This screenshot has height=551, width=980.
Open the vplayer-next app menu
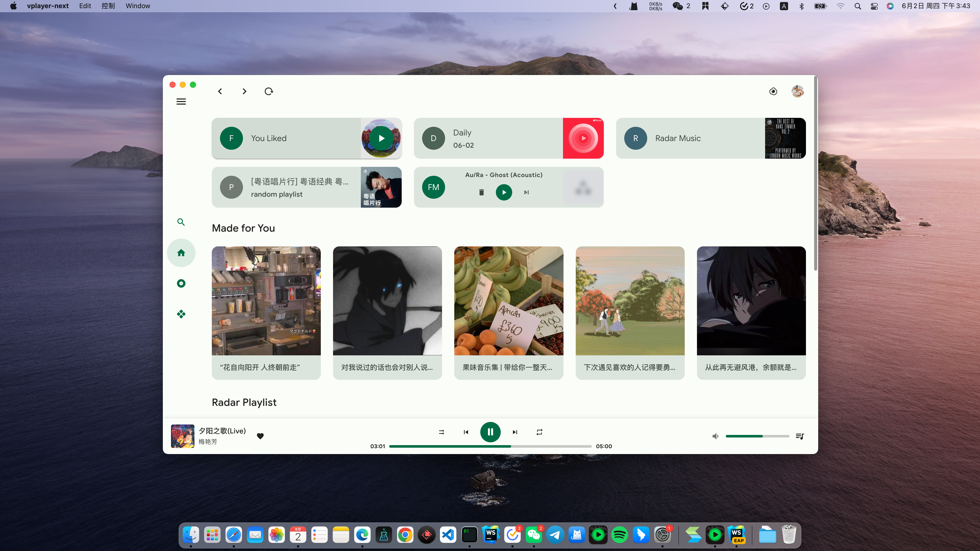[47, 6]
